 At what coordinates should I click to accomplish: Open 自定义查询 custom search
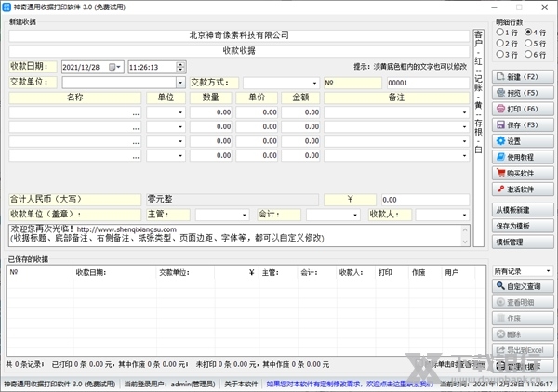[522, 287]
